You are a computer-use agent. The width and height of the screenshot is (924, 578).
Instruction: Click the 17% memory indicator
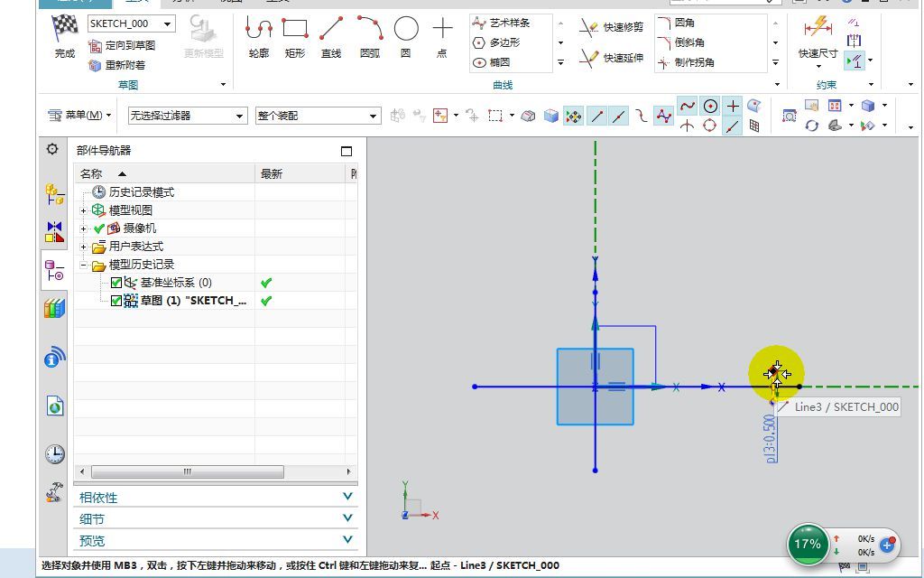coord(808,543)
